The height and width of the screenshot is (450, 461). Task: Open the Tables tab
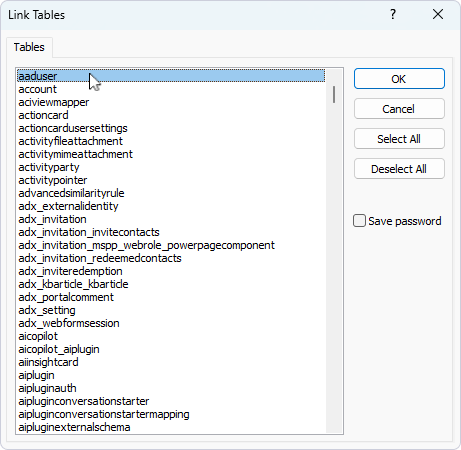[x=29, y=47]
